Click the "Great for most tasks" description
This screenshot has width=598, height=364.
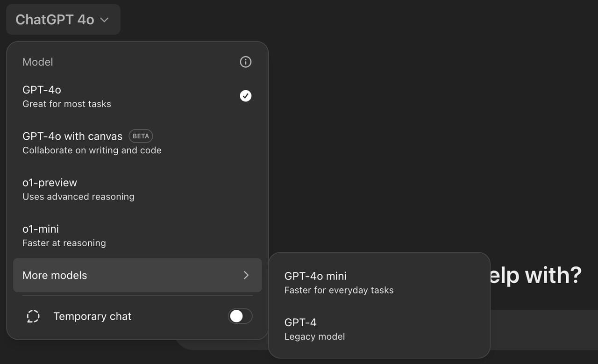67,104
